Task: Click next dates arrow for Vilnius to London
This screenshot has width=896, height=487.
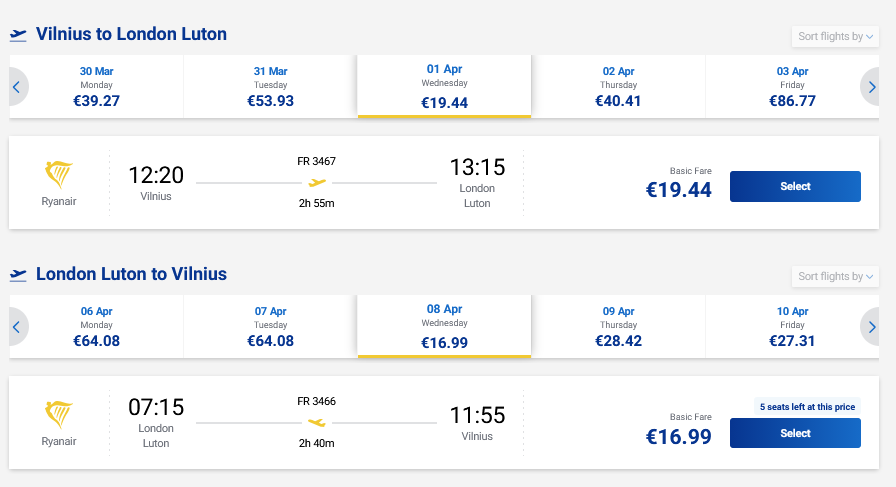Action: tap(872, 87)
